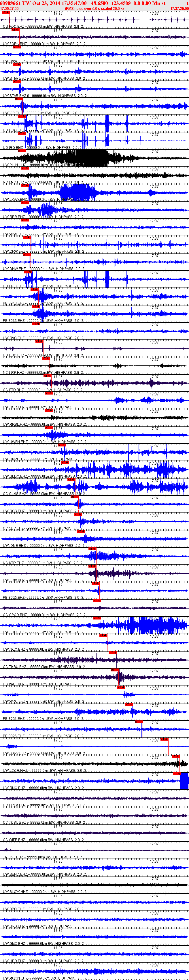The image size is (189, 980).
Task: Select the UW.MOON EHZ station label
Action: (x=15, y=978)
